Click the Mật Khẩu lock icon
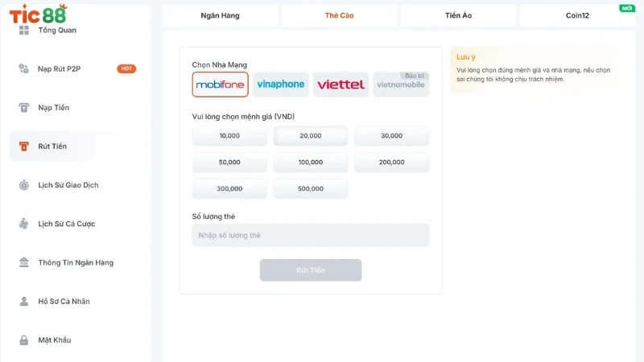This screenshot has width=644, height=362. click(24, 339)
